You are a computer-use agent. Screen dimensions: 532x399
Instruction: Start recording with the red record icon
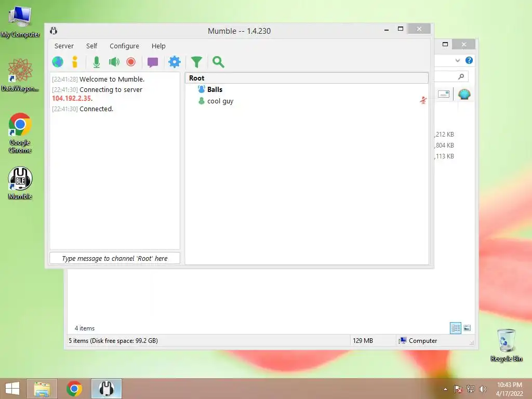pos(131,62)
